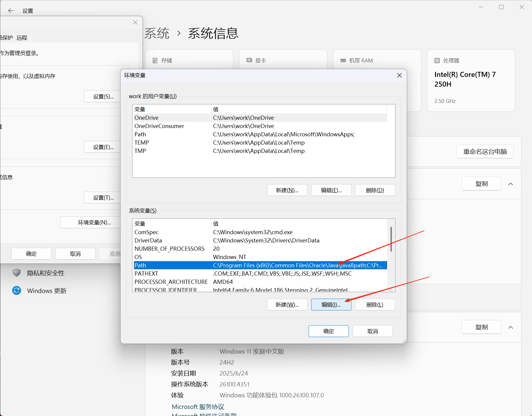This screenshot has height=416, width=532.
Task: Collapse the panel beside the lower 复制 button
Action: tap(511, 327)
